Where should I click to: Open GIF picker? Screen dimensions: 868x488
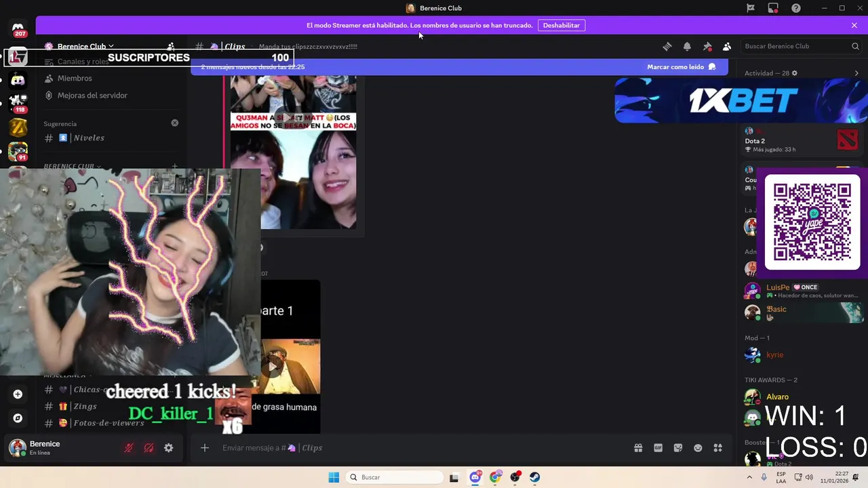tap(658, 448)
